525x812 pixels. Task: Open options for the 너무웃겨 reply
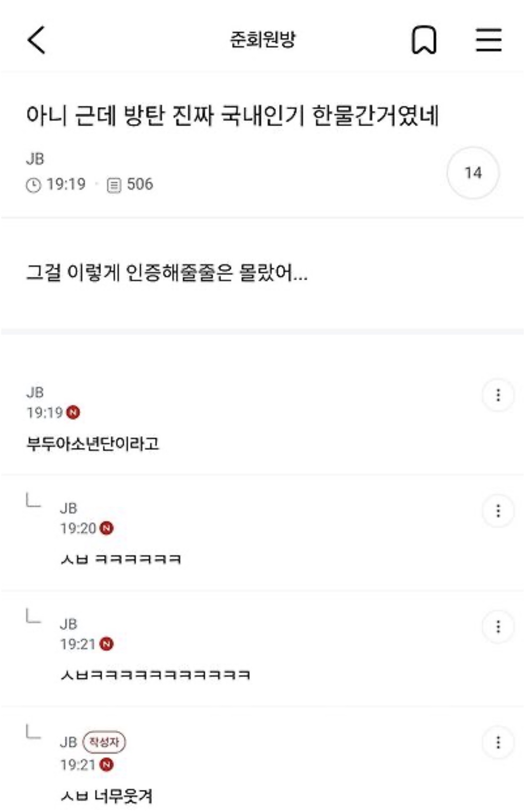(498, 742)
